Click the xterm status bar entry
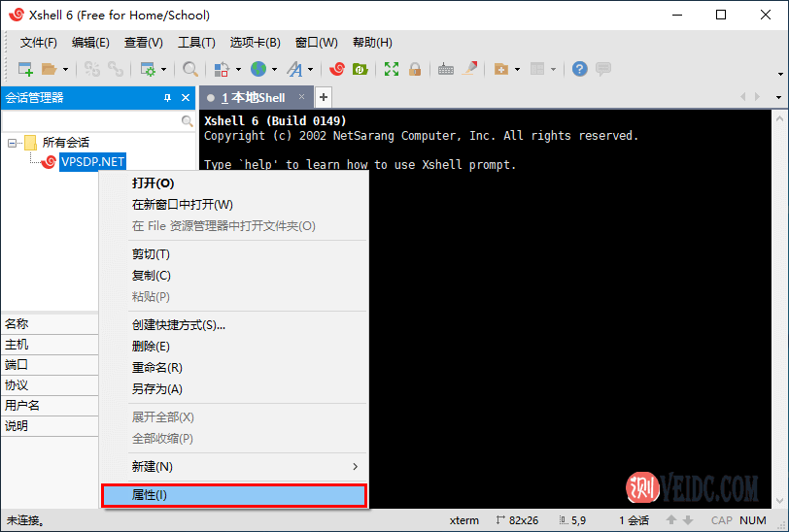The width and height of the screenshot is (789, 532). point(463,520)
